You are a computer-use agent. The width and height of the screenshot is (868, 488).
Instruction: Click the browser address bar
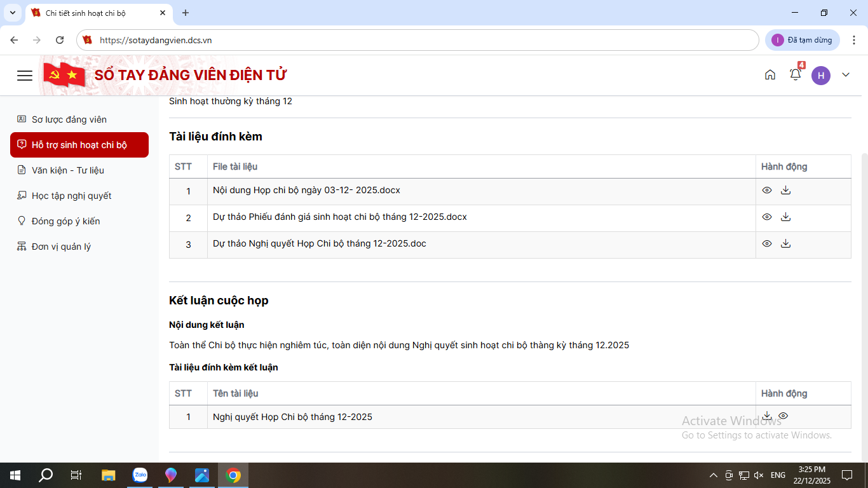tap(419, 40)
